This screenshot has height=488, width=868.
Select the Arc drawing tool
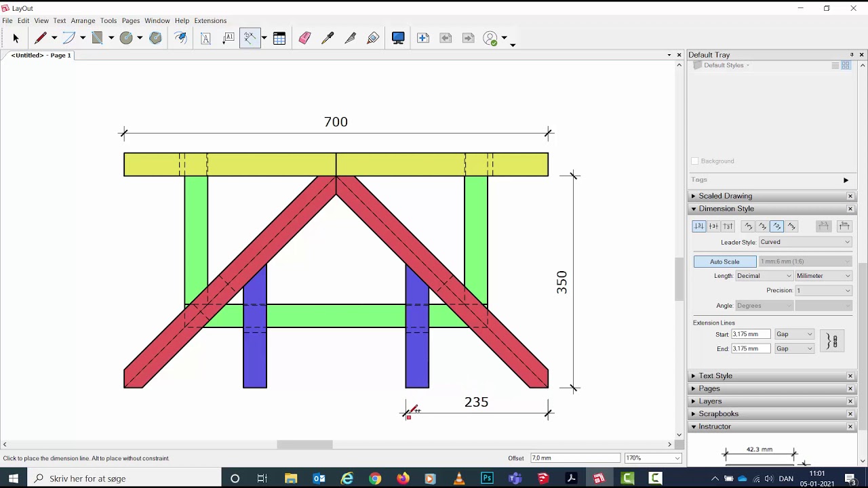(69, 39)
